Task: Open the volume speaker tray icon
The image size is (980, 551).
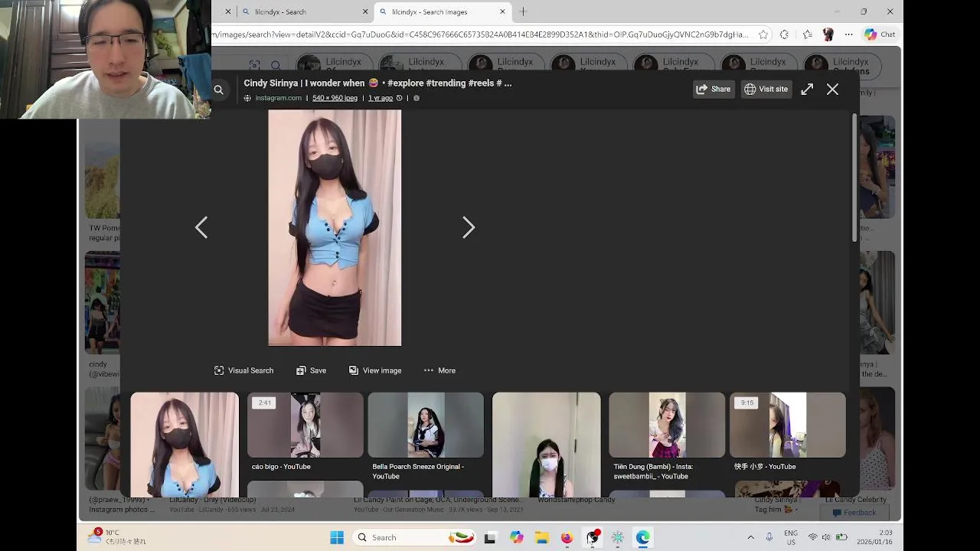Action: (x=826, y=537)
